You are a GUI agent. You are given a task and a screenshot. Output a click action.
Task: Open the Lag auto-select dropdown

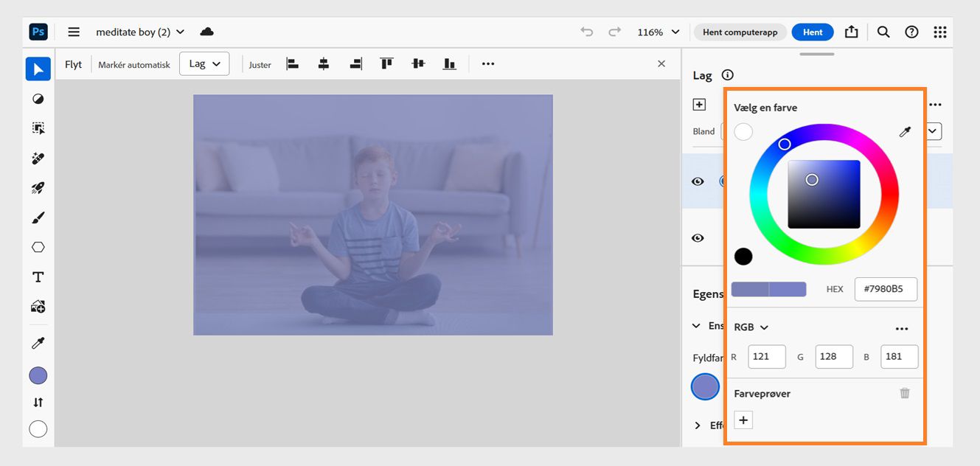pos(204,64)
